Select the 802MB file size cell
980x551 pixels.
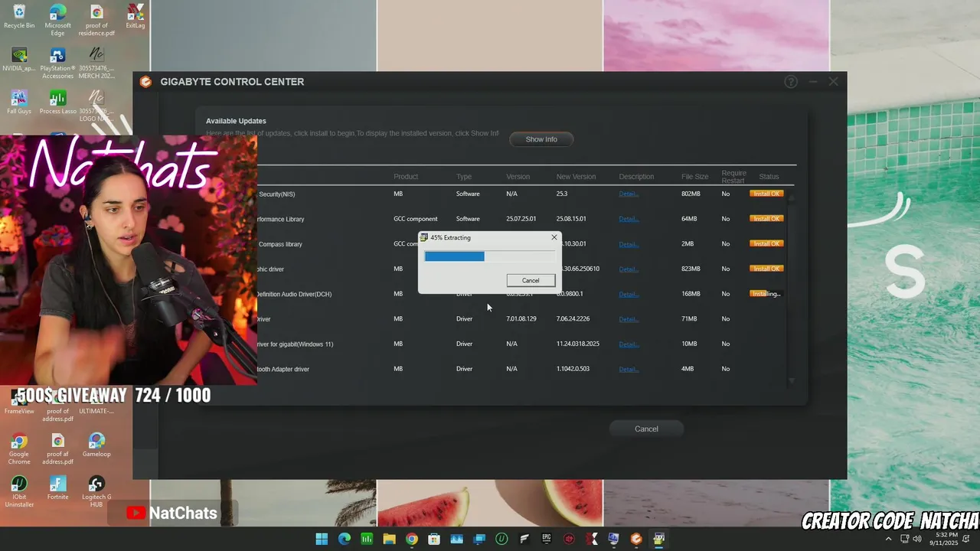pyautogui.click(x=691, y=194)
